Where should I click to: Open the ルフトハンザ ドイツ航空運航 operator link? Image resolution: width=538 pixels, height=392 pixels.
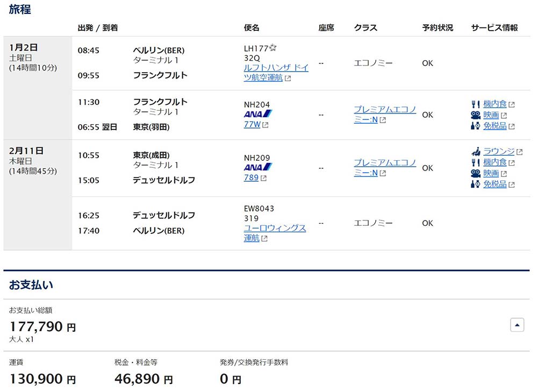pyautogui.click(x=276, y=73)
